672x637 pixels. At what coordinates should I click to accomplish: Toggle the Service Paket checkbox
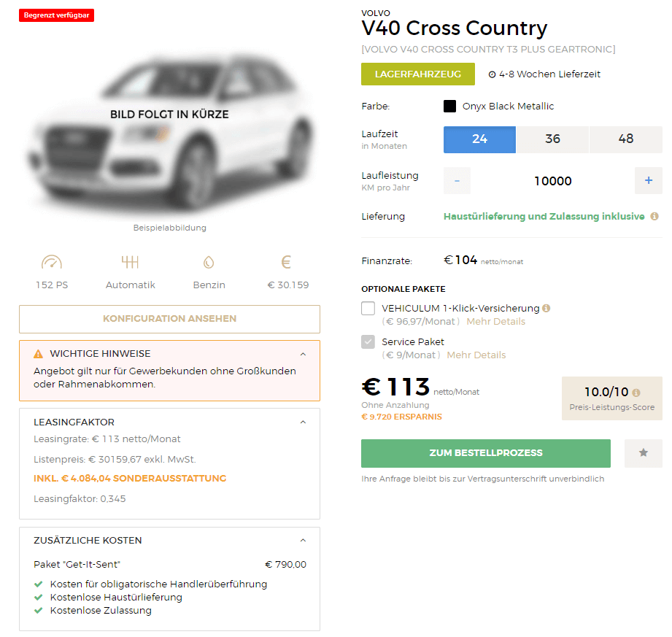[x=368, y=341]
